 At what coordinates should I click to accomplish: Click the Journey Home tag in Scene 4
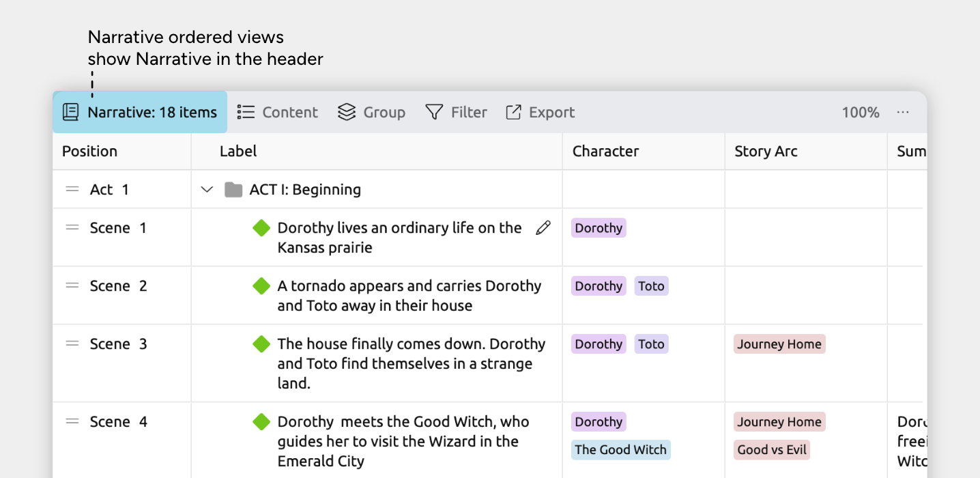(779, 422)
